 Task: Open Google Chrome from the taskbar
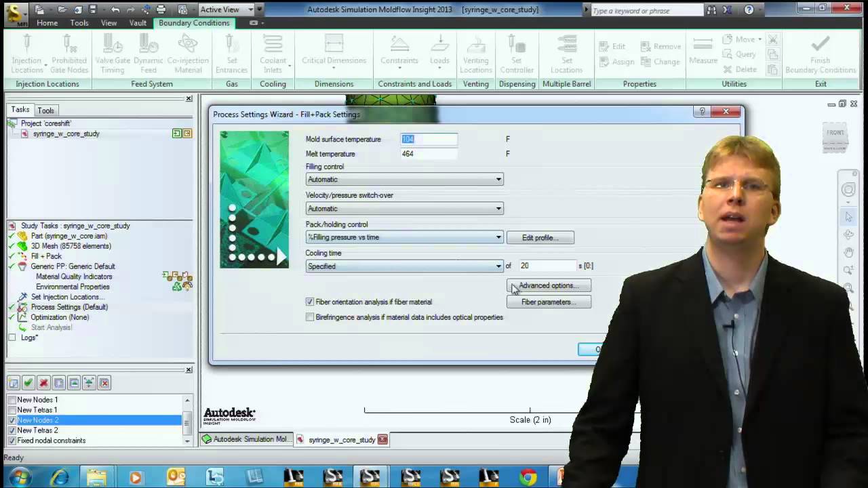(528, 477)
